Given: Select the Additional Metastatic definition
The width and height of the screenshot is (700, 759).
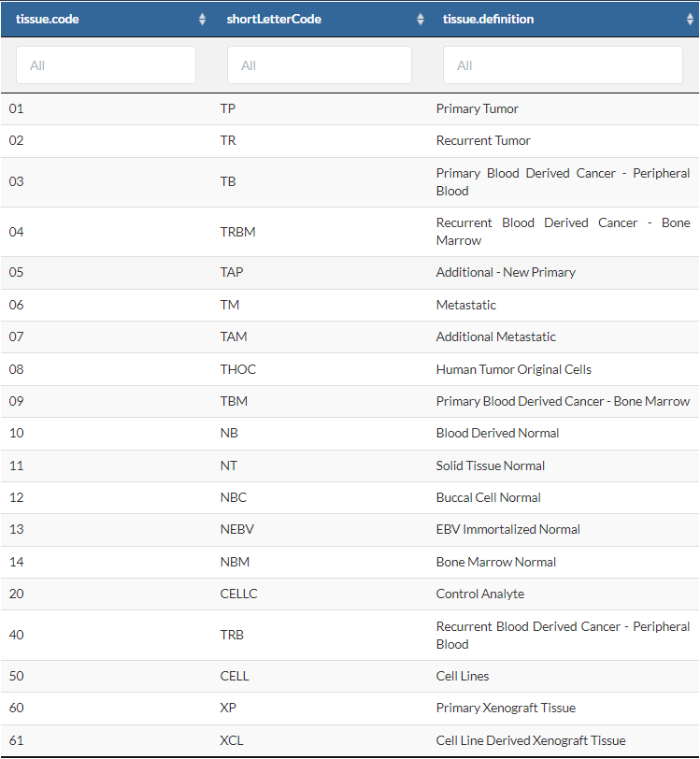Looking at the screenshot, I should [x=495, y=337].
